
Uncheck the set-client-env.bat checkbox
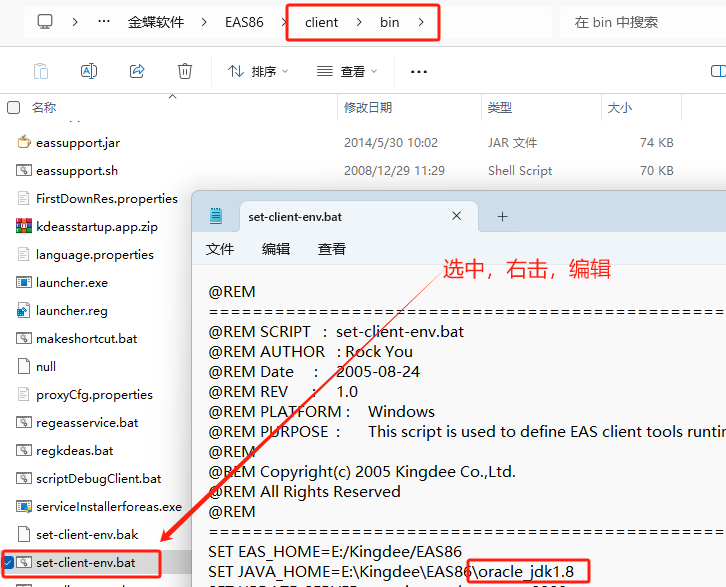[x=9, y=563]
